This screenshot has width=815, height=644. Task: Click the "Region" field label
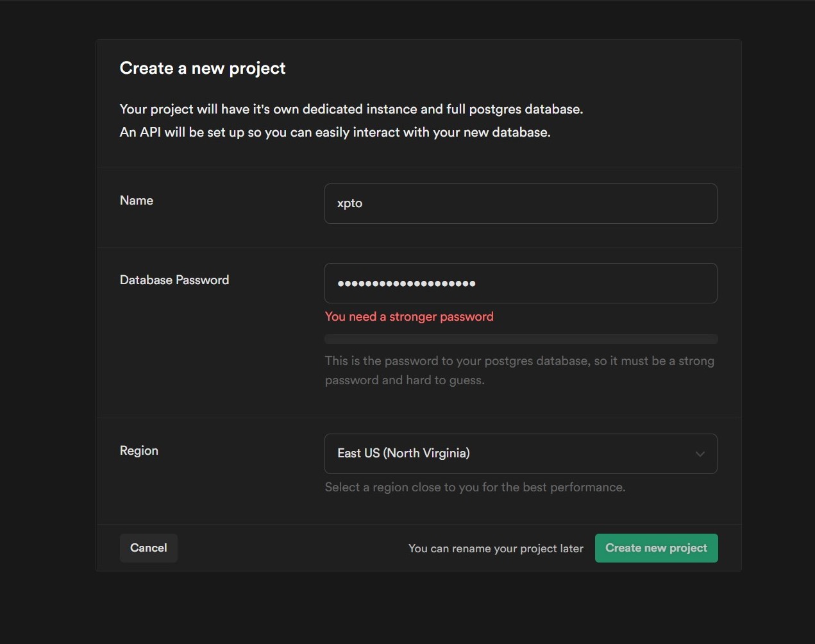click(139, 451)
